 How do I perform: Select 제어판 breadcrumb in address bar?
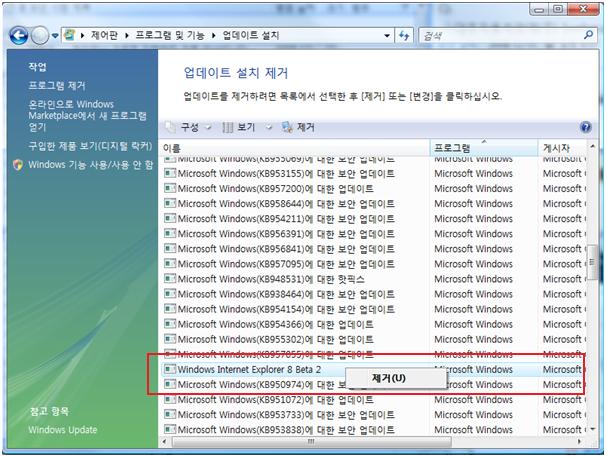click(104, 36)
